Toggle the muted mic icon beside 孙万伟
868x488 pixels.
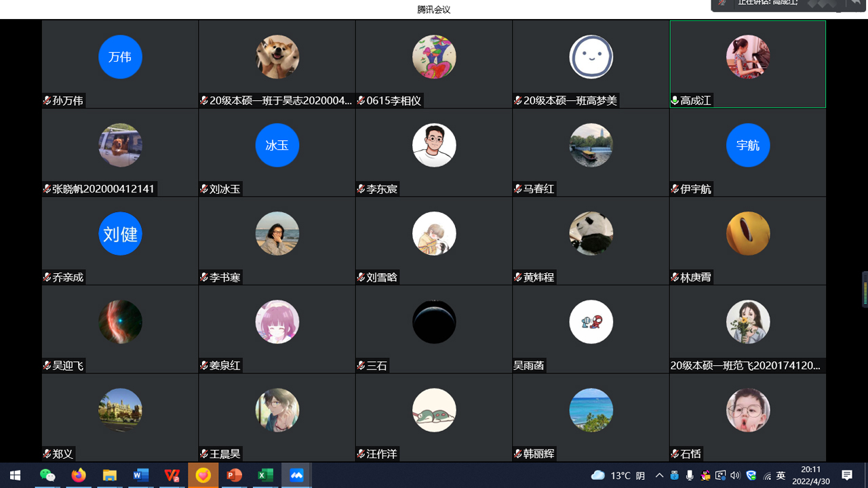47,100
